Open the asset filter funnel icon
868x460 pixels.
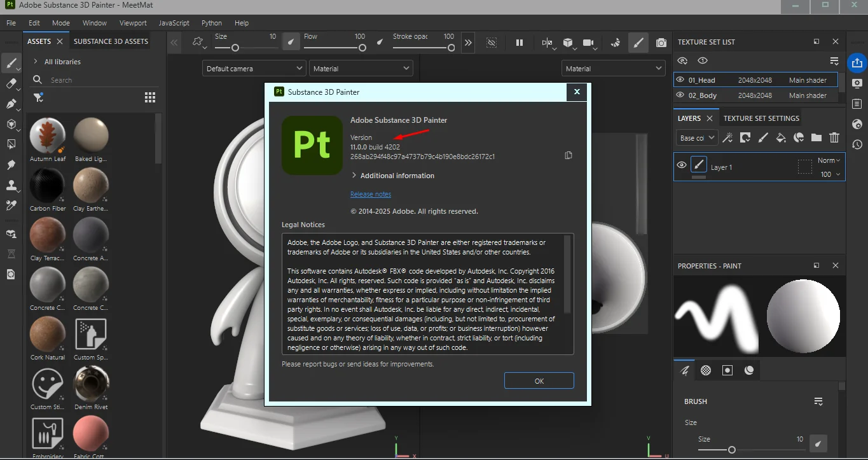39,97
